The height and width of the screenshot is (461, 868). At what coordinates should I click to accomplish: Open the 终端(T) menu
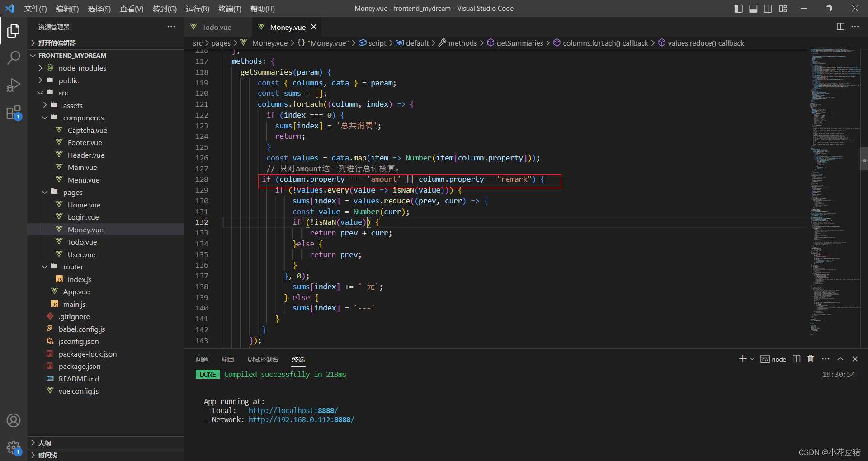[x=230, y=9]
